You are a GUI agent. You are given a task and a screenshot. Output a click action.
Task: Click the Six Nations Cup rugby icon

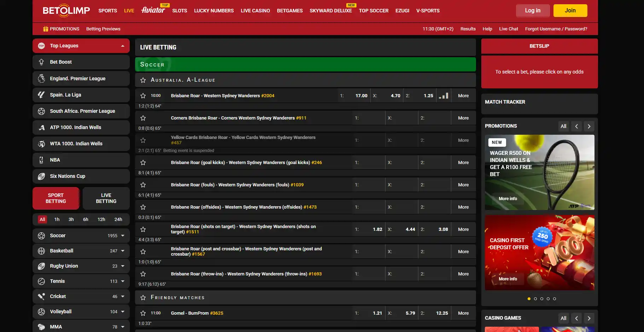(x=41, y=176)
